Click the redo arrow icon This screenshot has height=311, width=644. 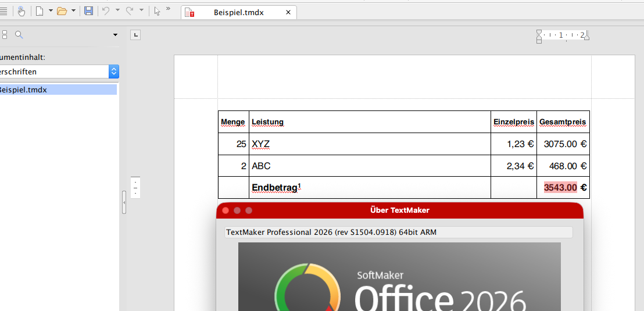tap(130, 11)
